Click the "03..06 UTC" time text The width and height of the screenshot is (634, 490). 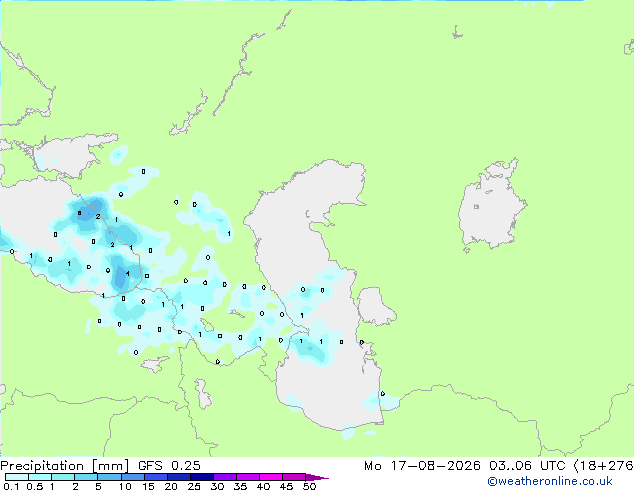pyautogui.click(x=527, y=466)
